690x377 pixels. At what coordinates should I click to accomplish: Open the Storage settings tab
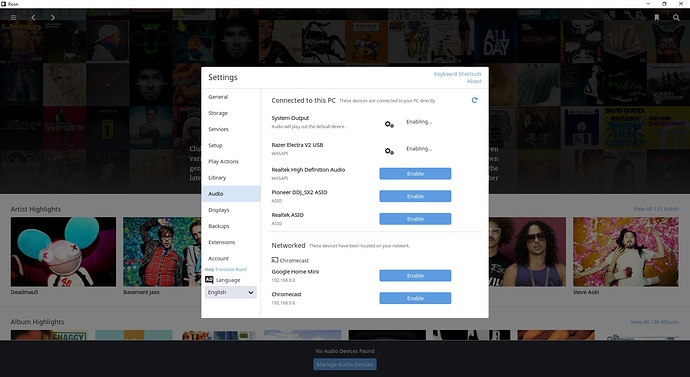pos(231,113)
